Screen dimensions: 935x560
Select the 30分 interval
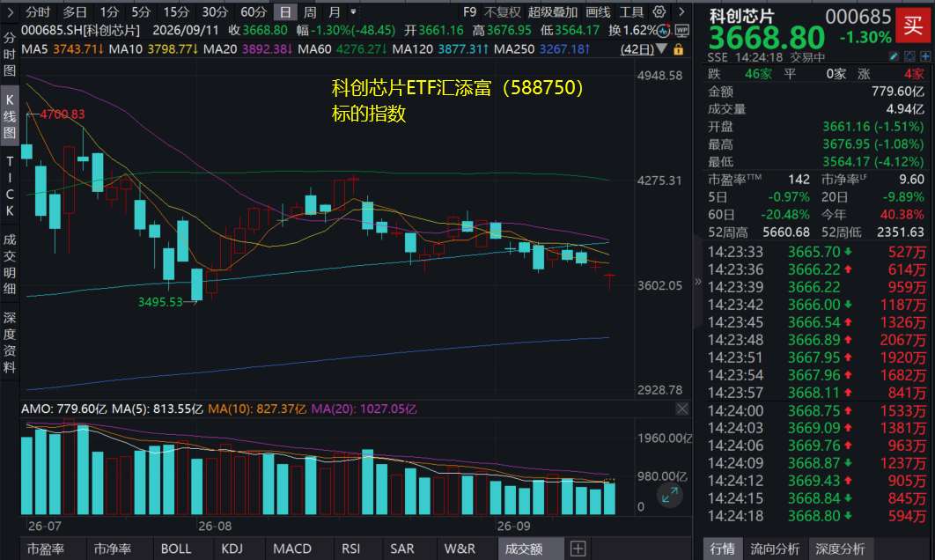click(215, 12)
